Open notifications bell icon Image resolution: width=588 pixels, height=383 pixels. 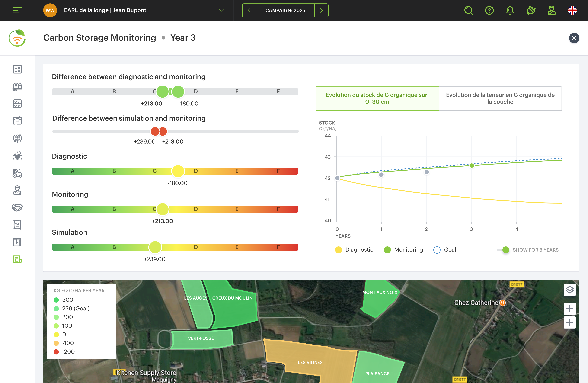510,10
